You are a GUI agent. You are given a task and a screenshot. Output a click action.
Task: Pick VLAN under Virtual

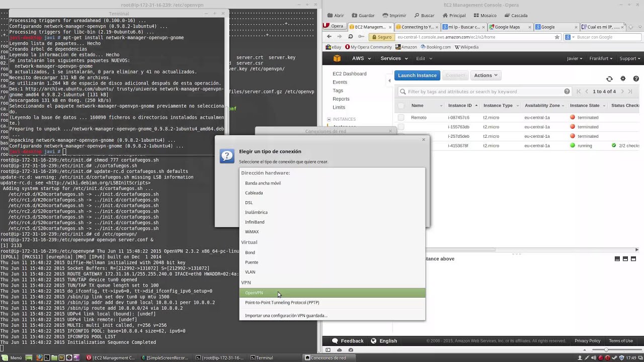click(332, 272)
